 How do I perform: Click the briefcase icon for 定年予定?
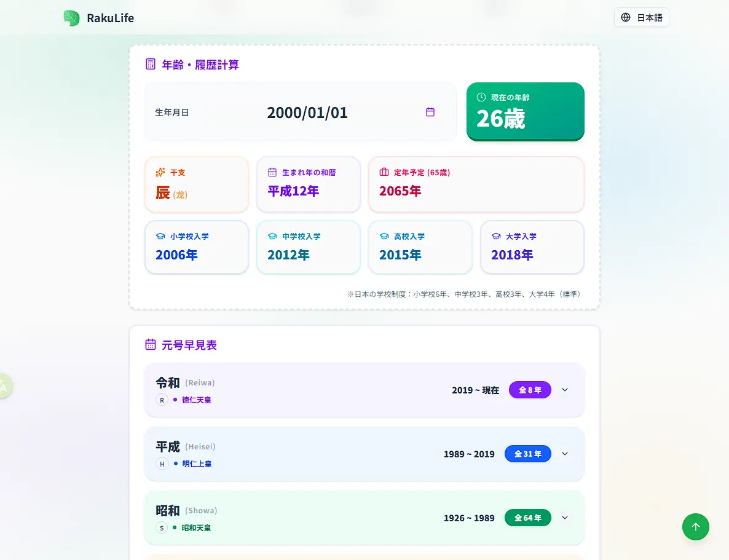click(x=384, y=172)
